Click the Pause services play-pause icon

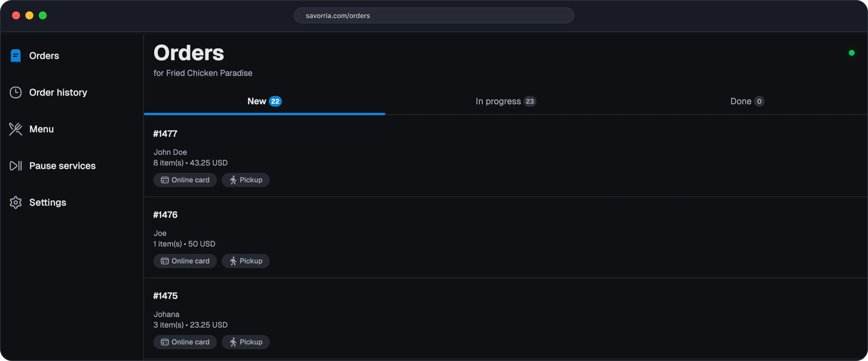pyautogui.click(x=16, y=166)
